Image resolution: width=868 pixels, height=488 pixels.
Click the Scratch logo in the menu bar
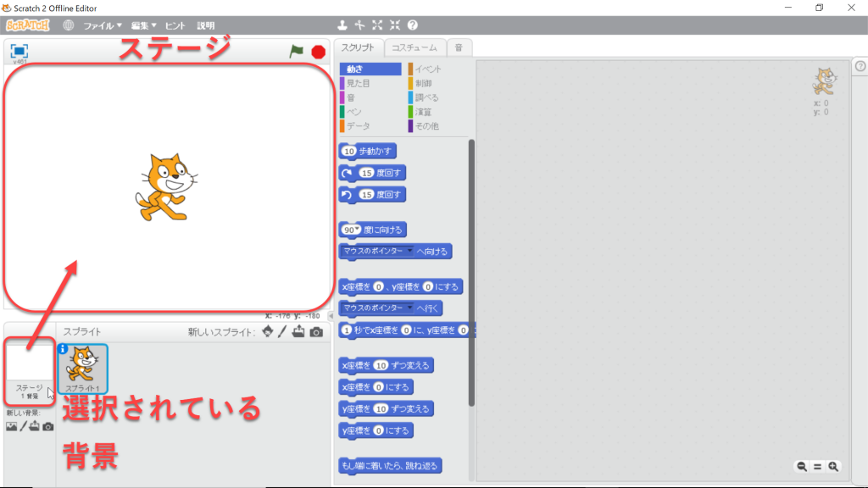(28, 25)
